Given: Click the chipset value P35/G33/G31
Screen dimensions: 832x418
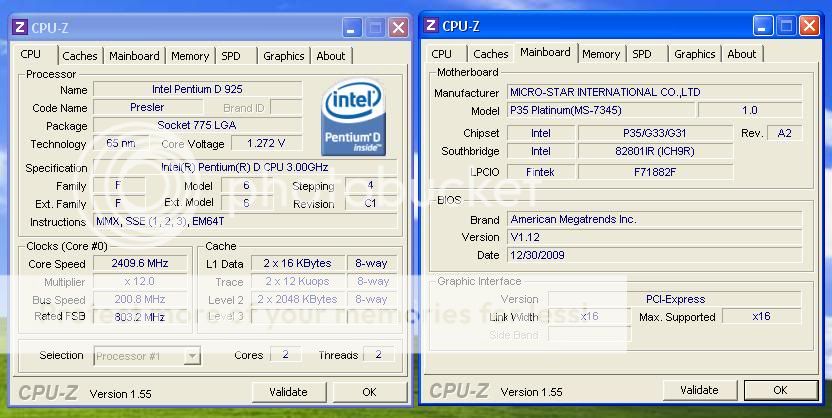Looking at the screenshot, I should click(655, 133).
